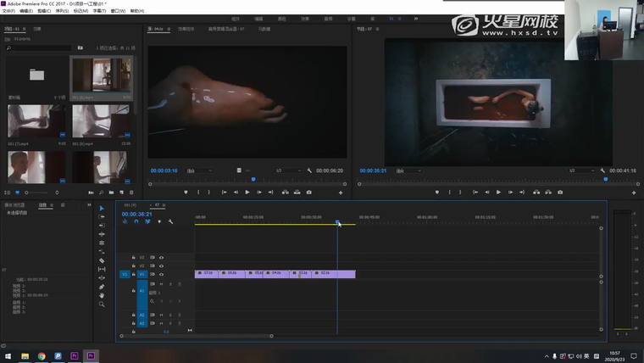The image size is (644, 363).
Task: Export frame with Program monitor camera icon
Action: pyautogui.click(x=560, y=193)
